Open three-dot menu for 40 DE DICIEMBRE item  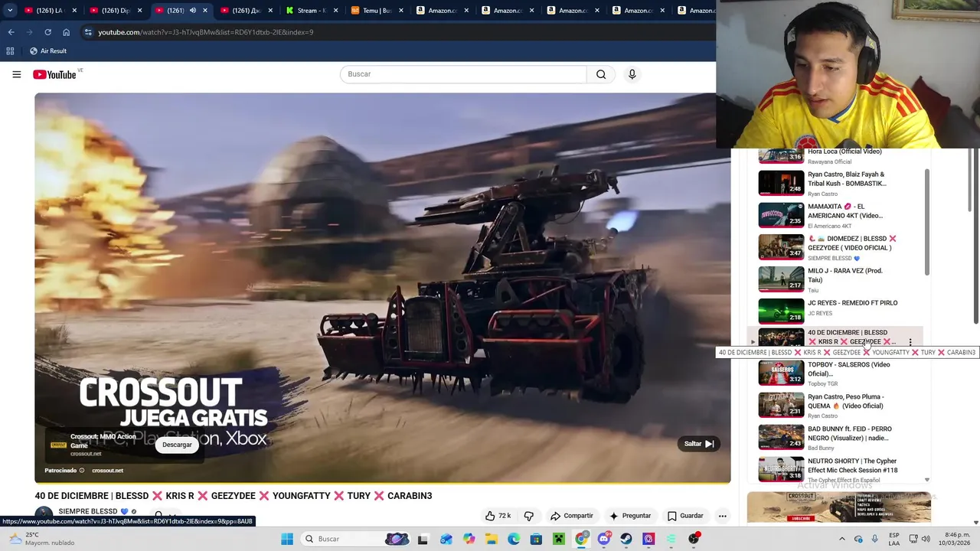[910, 342]
